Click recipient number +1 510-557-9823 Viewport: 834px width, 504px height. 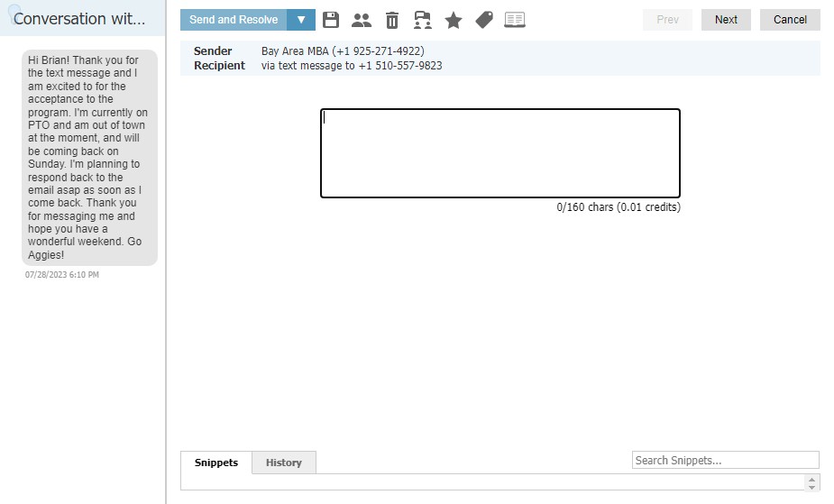pyautogui.click(x=400, y=66)
